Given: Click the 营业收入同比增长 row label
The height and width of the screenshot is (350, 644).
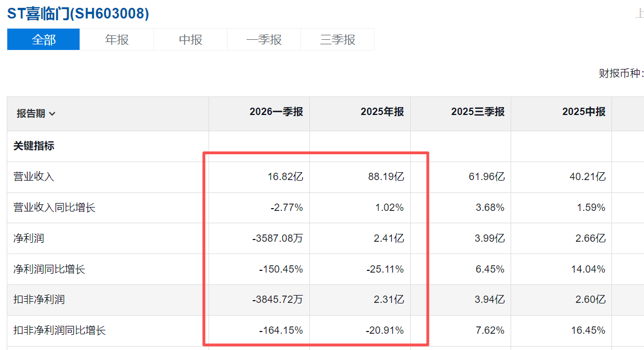Looking at the screenshot, I should click(x=54, y=208).
